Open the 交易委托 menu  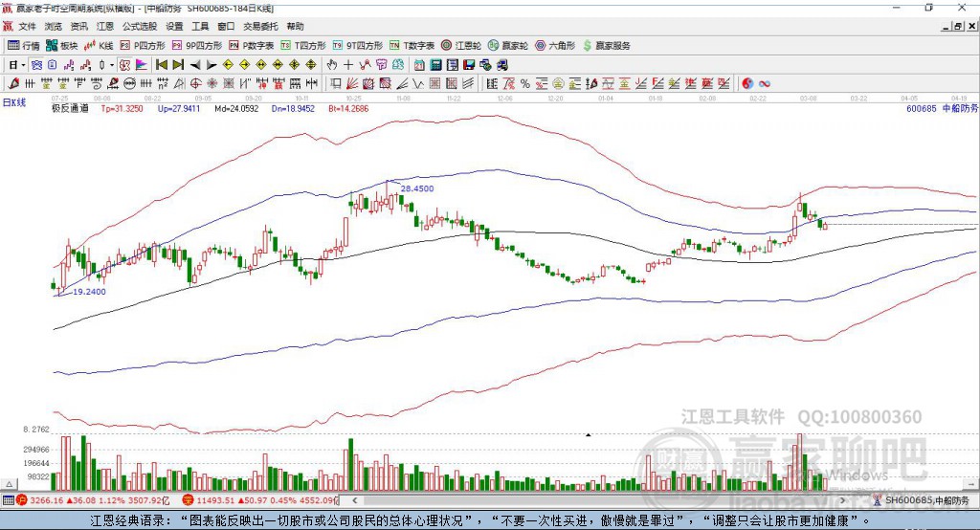coord(260,26)
